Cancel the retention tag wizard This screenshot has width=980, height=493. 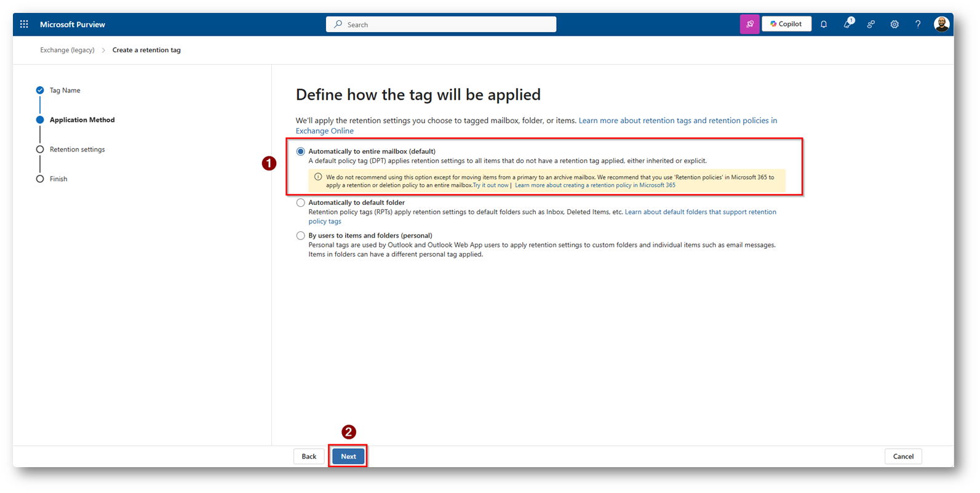[903, 456]
